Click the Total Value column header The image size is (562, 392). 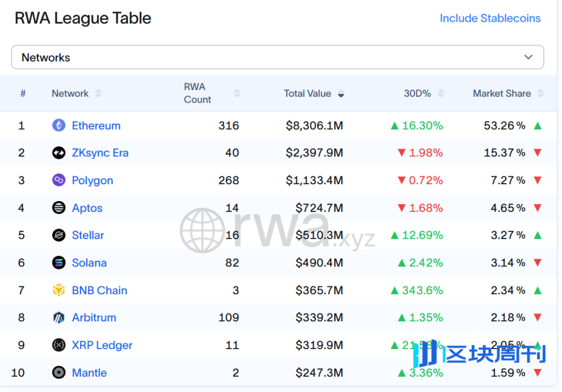307,94
